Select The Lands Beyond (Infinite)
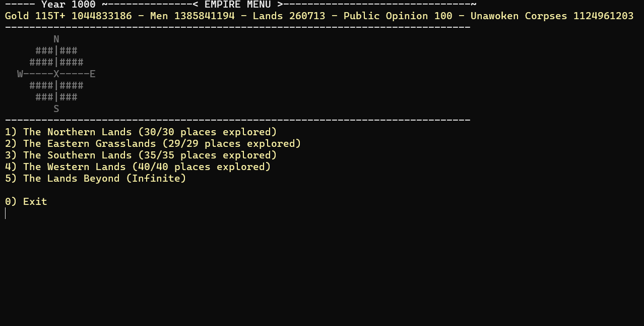The height and width of the screenshot is (326, 644). [96, 179]
